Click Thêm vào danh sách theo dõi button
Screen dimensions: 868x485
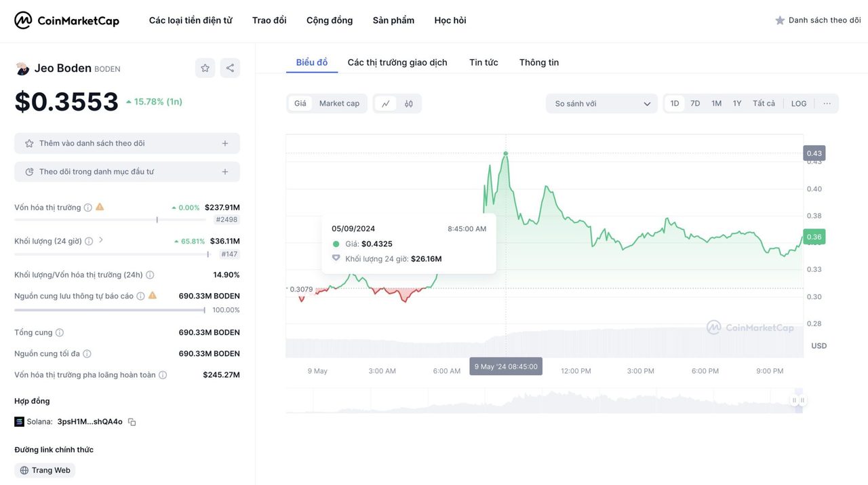point(127,144)
